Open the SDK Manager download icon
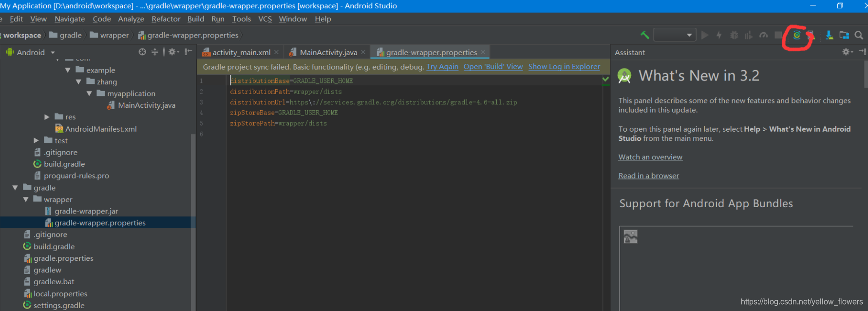Viewport: 868px width, 311px height. point(830,35)
